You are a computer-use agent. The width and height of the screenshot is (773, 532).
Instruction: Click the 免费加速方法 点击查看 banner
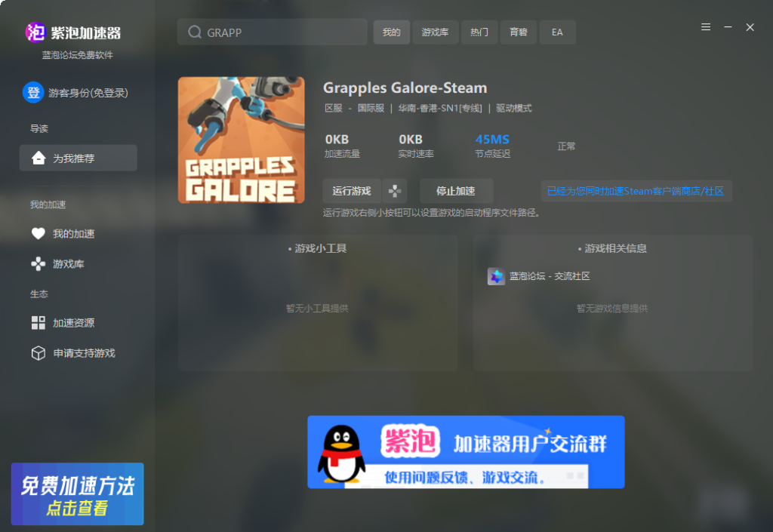pyautogui.click(x=78, y=494)
